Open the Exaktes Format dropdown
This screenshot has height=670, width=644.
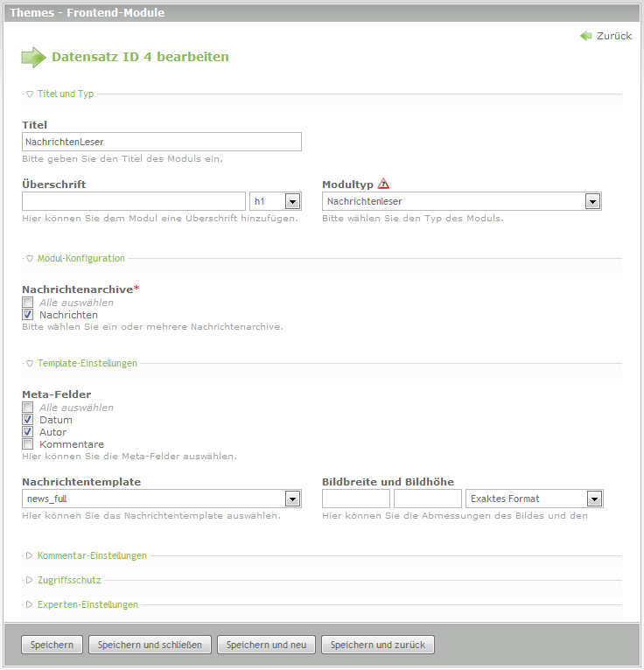pyautogui.click(x=534, y=499)
